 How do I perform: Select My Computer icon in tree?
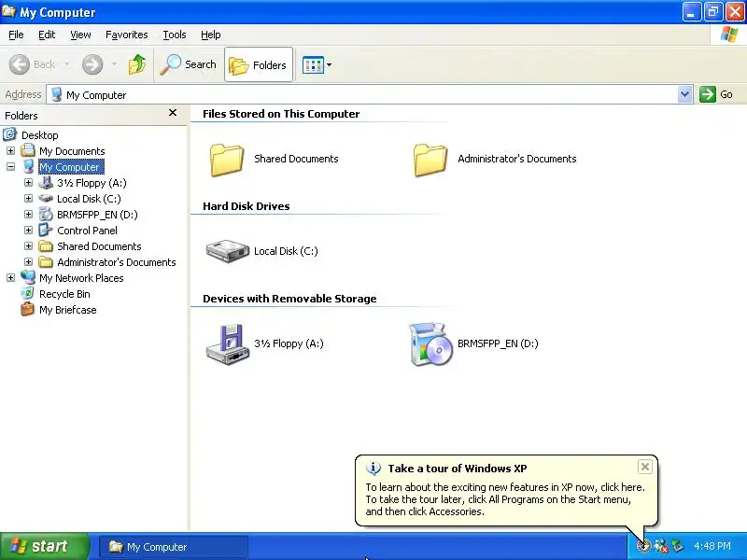29,167
